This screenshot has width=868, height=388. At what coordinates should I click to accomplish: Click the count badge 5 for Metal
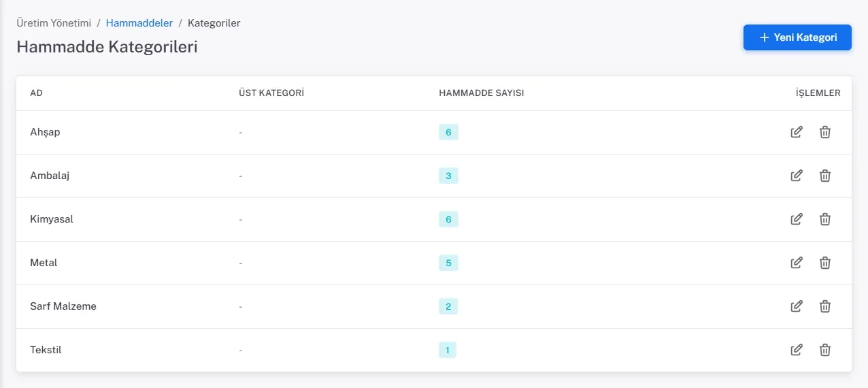pyautogui.click(x=448, y=263)
